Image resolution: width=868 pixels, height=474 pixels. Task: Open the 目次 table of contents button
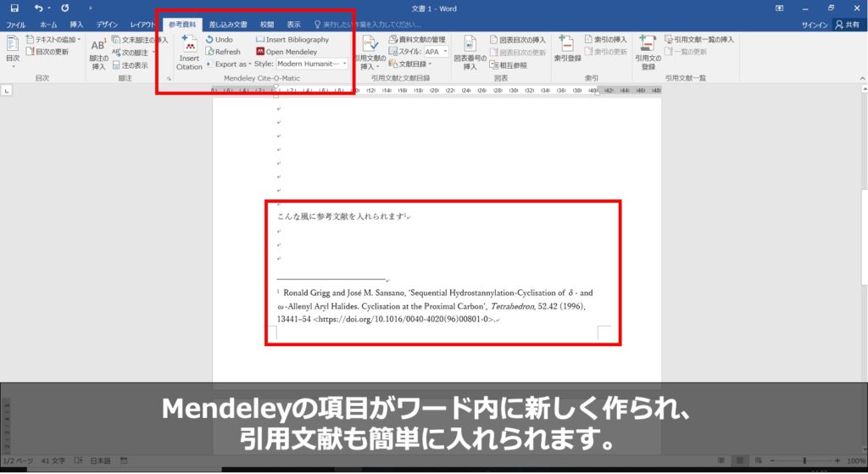click(x=13, y=50)
